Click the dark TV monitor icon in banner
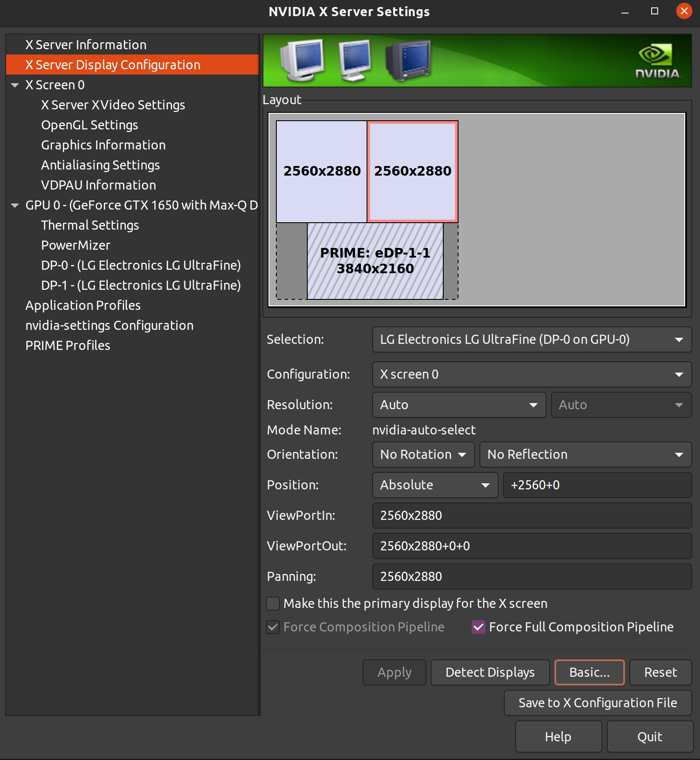Image resolution: width=700 pixels, height=760 pixels. point(408,60)
